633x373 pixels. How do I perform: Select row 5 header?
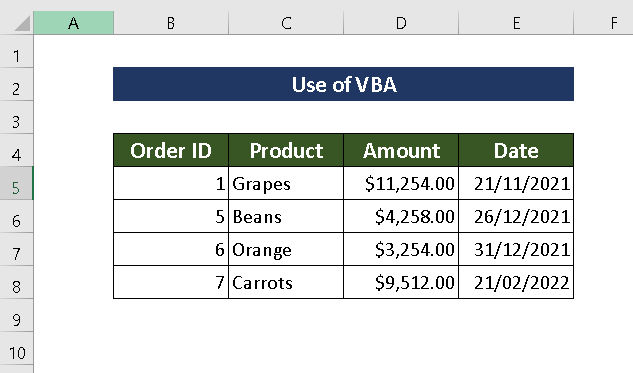16,183
